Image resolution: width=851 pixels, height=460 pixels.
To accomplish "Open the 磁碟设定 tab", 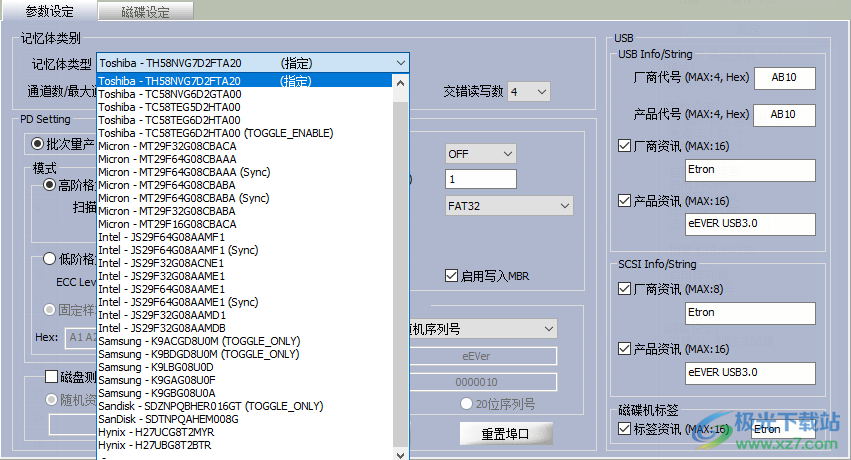I will tap(145, 11).
